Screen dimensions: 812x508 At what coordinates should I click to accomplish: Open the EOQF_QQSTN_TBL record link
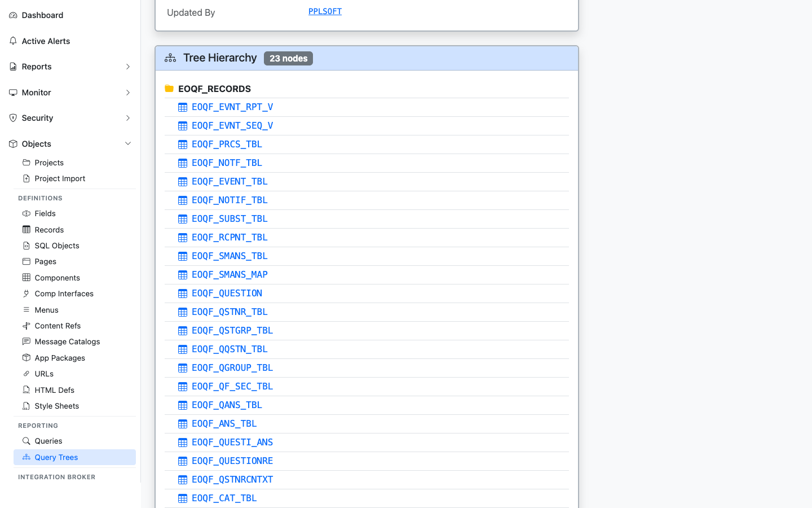click(230, 349)
